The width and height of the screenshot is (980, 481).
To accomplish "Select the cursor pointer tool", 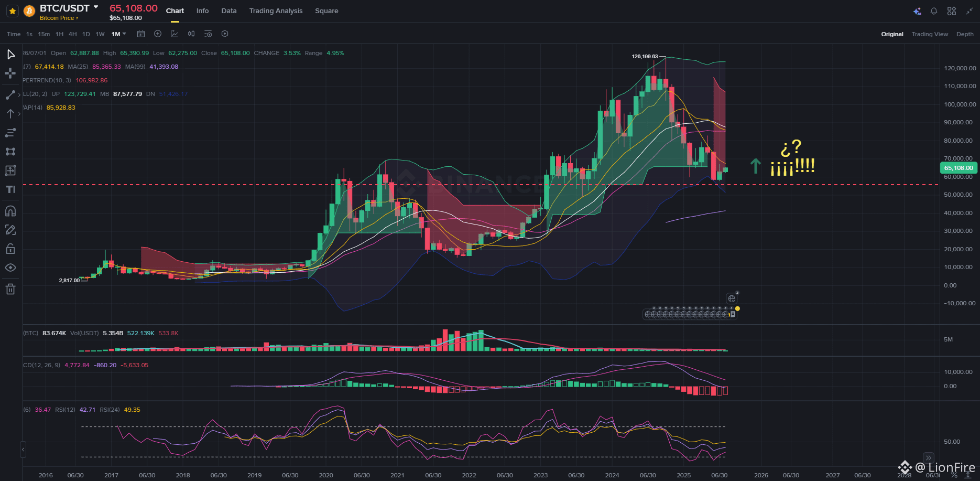I will (10, 55).
